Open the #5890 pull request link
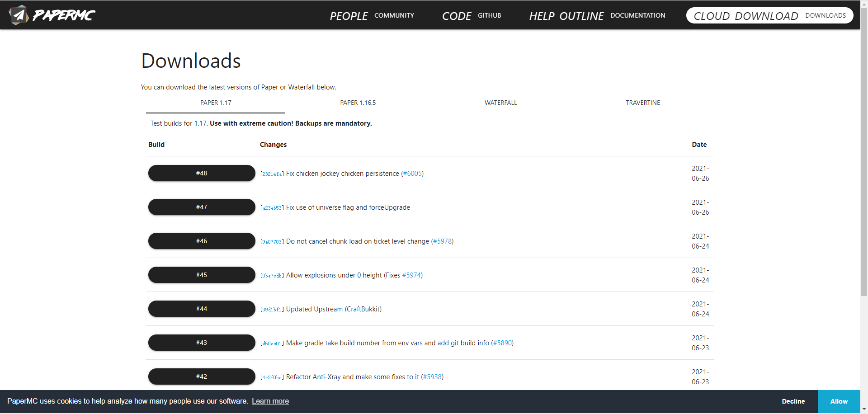Image resolution: width=868 pixels, height=414 pixels. click(x=502, y=343)
